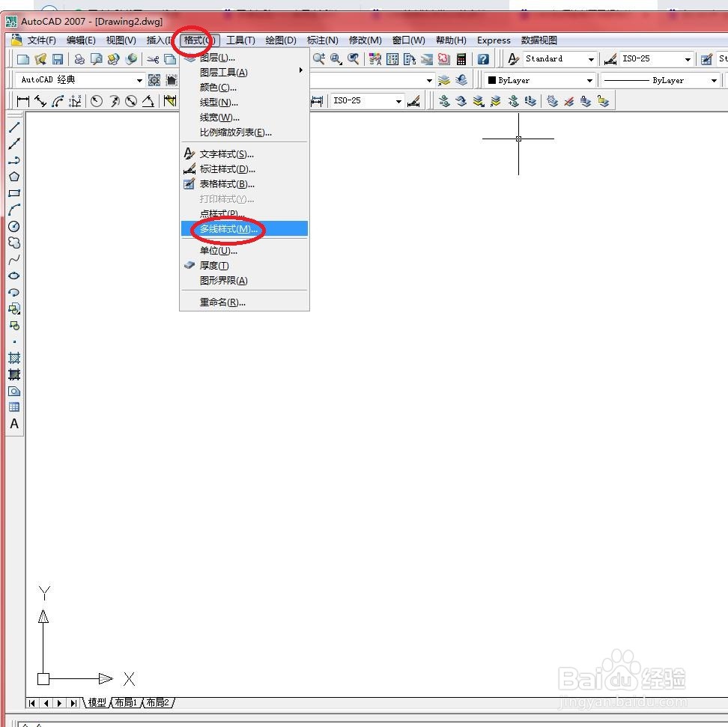Expand the 图层工具(A) submenu
This screenshot has height=727, width=728.
(244, 73)
